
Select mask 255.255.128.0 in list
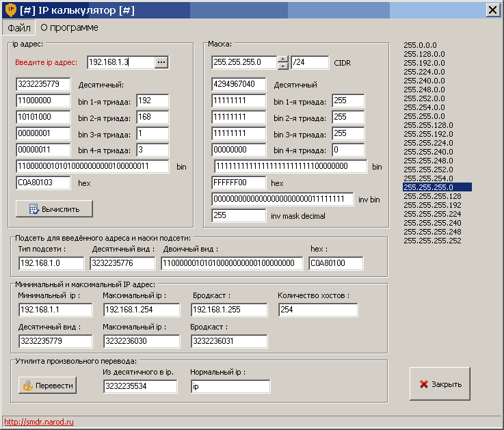428,125
